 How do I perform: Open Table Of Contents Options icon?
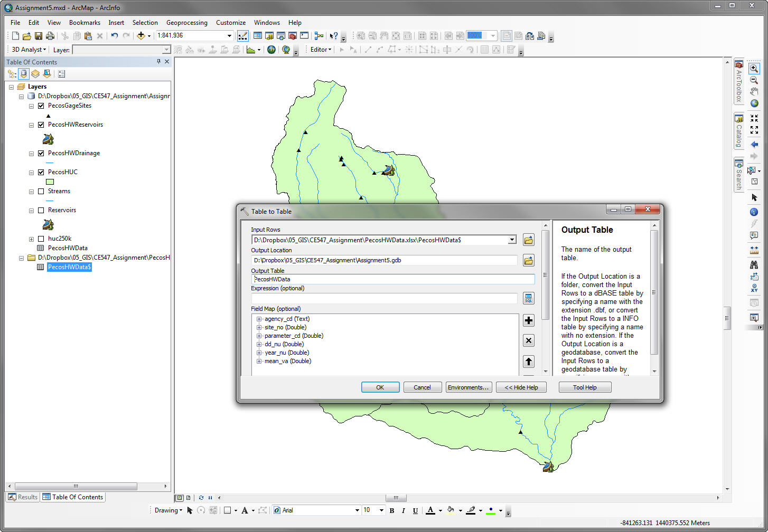click(62, 74)
